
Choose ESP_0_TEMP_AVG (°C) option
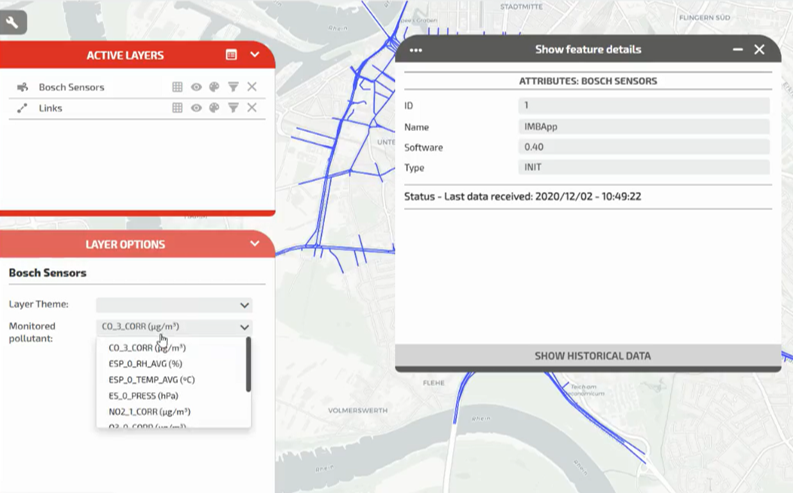click(152, 380)
